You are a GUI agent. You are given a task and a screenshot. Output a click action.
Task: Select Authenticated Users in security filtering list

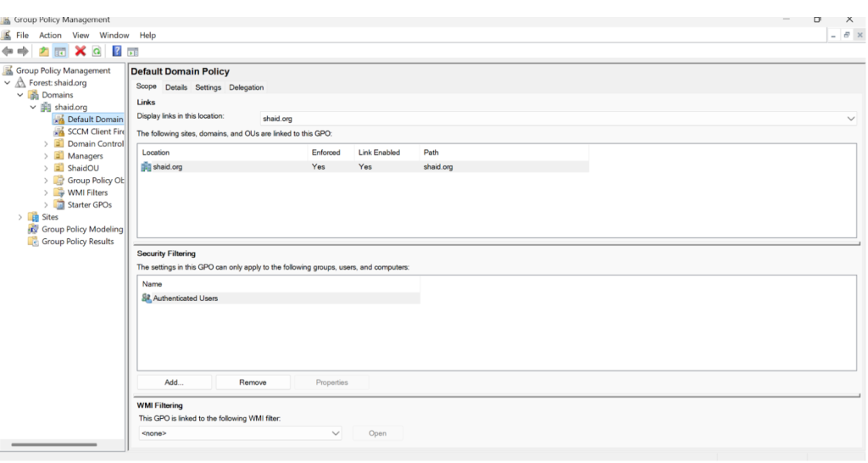click(185, 298)
